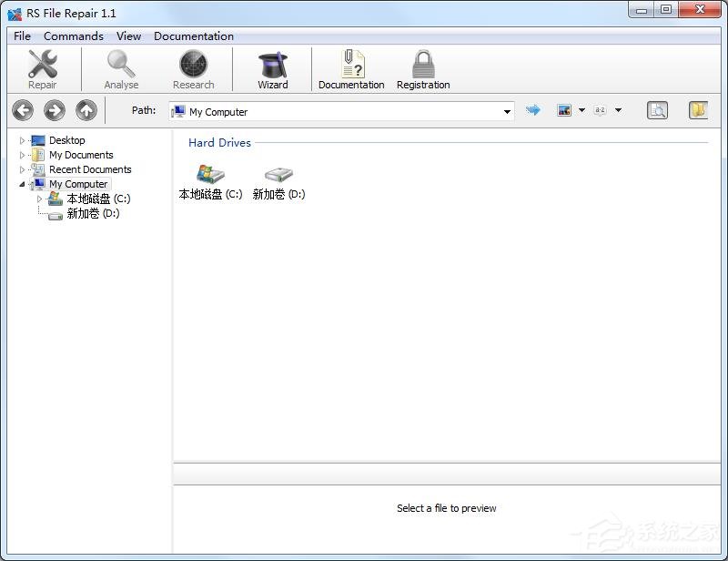The image size is (728, 561).
Task: Open the Commands menu
Action: [x=74, y=36]
